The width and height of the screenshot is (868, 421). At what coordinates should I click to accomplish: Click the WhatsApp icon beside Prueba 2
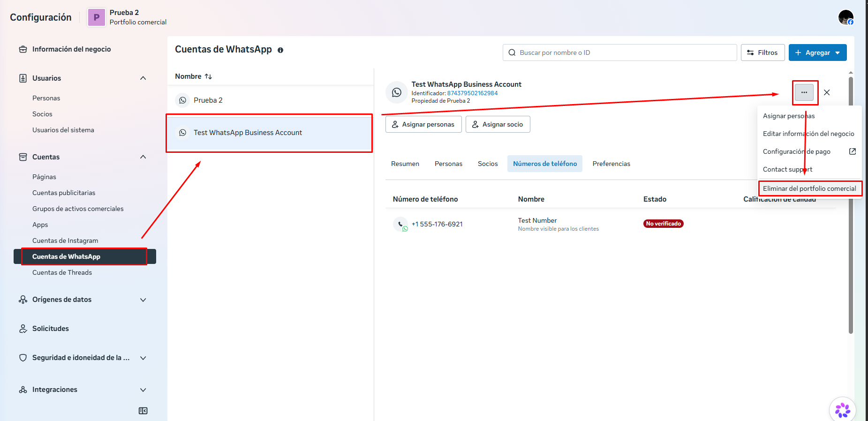pyautogui.click(x=183, y=100)
